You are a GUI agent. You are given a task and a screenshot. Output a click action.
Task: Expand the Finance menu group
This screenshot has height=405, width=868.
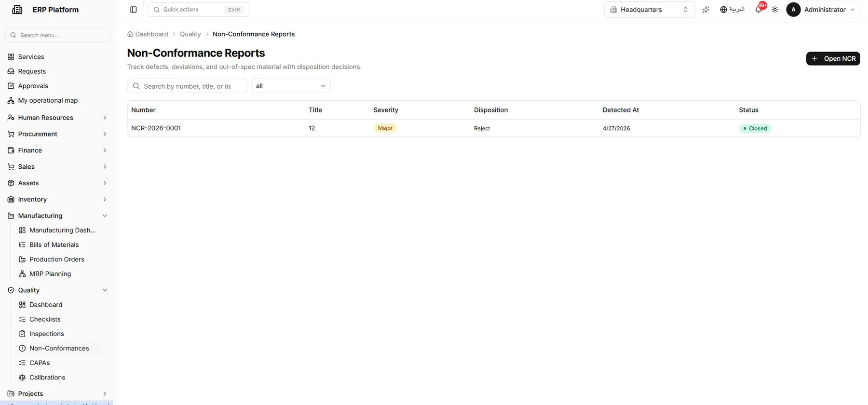pos(58,150)
